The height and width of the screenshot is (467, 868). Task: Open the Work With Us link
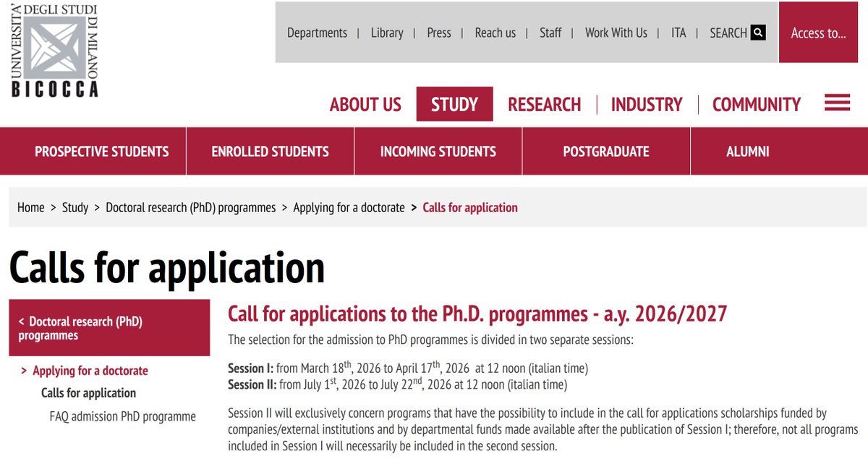click(x=616, y=33)
